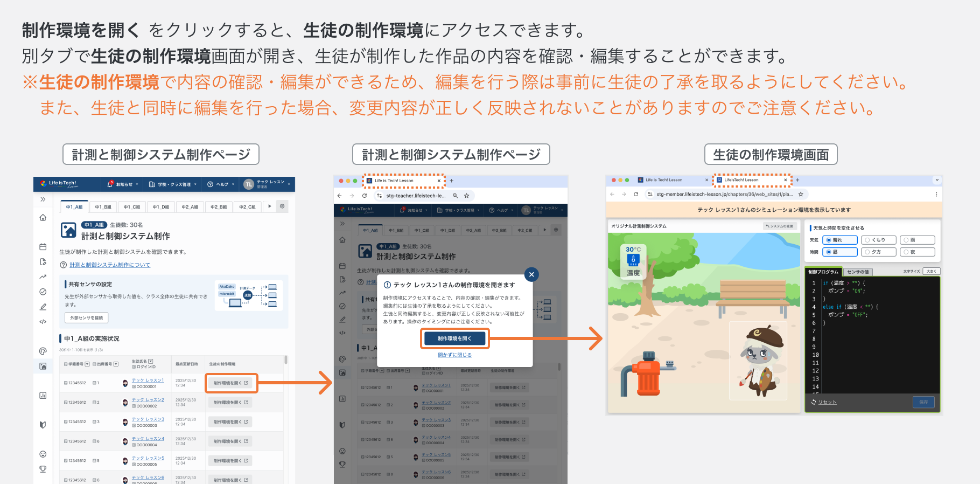Switch to the センサの値 tab
980x484 pixels.
point(858,272)
